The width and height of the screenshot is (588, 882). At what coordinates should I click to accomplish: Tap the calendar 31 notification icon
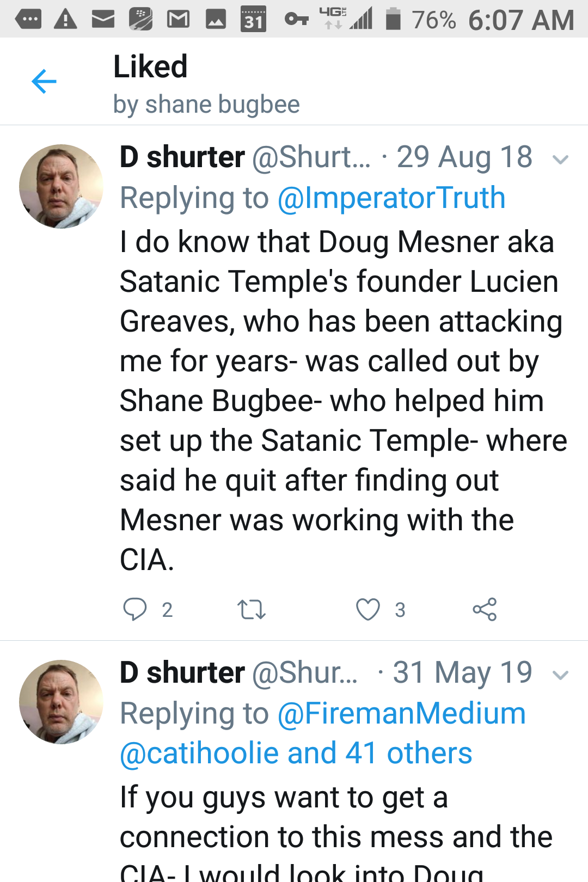coord(253,20)
